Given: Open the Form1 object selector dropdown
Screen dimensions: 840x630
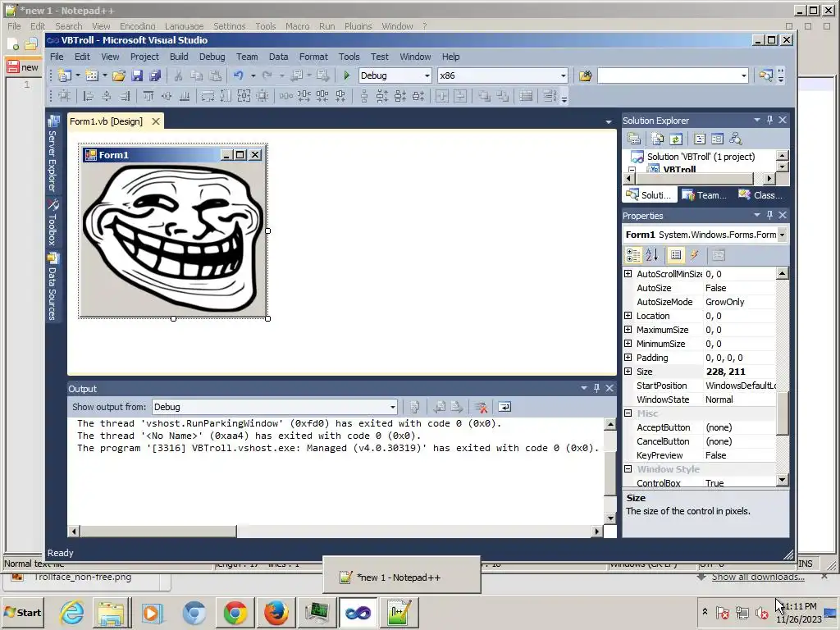Looking at the screenshot, I should 782,235.
